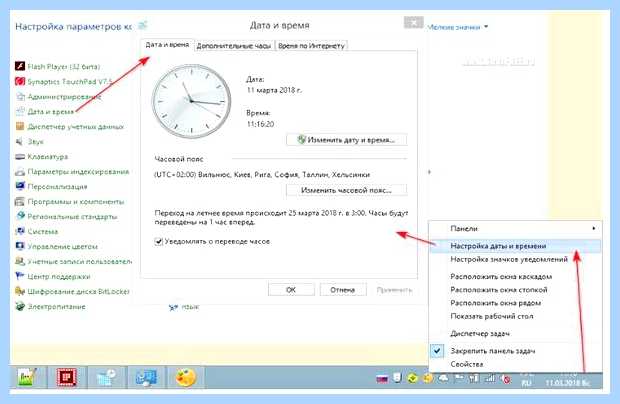The height and width of the screenshot is (404, 620).
Task: Click the first green taskbar app icon
Action: (x=28, y=377)
